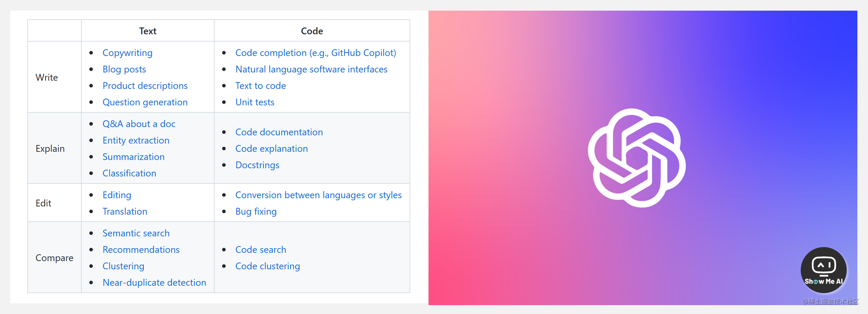Click the Code column header cell
This screenshot has height=314, width=868.
(x=312, y=31)
